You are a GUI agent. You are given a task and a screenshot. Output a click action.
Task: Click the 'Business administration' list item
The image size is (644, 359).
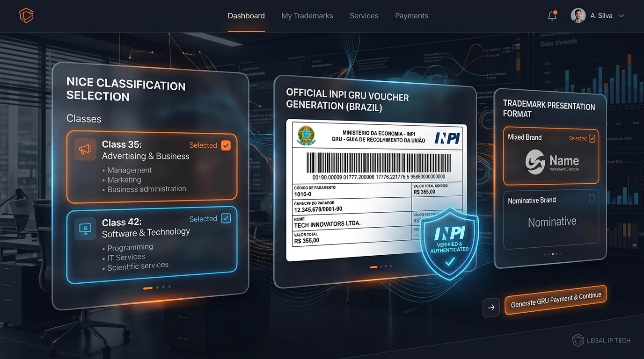point(146,189)
